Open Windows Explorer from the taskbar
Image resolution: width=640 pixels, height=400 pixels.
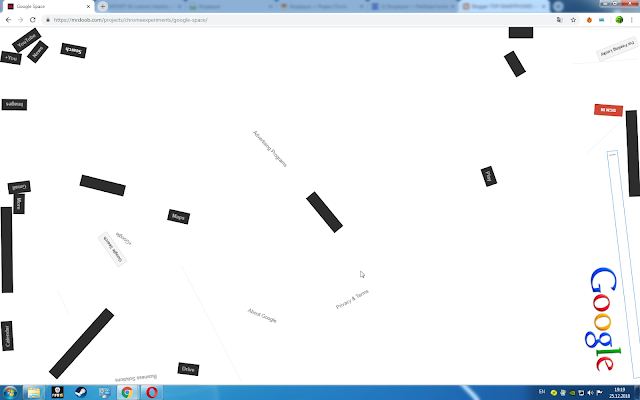tap(34, 393)
